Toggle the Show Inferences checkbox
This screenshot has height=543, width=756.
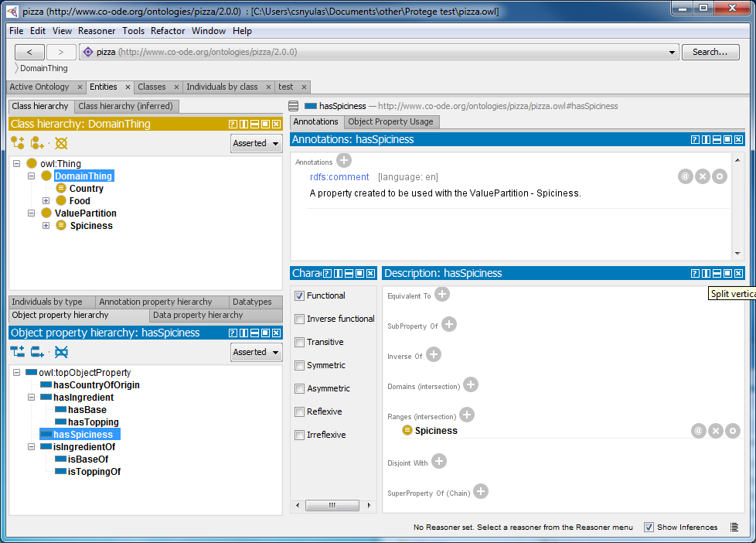(x=649, y=527)
